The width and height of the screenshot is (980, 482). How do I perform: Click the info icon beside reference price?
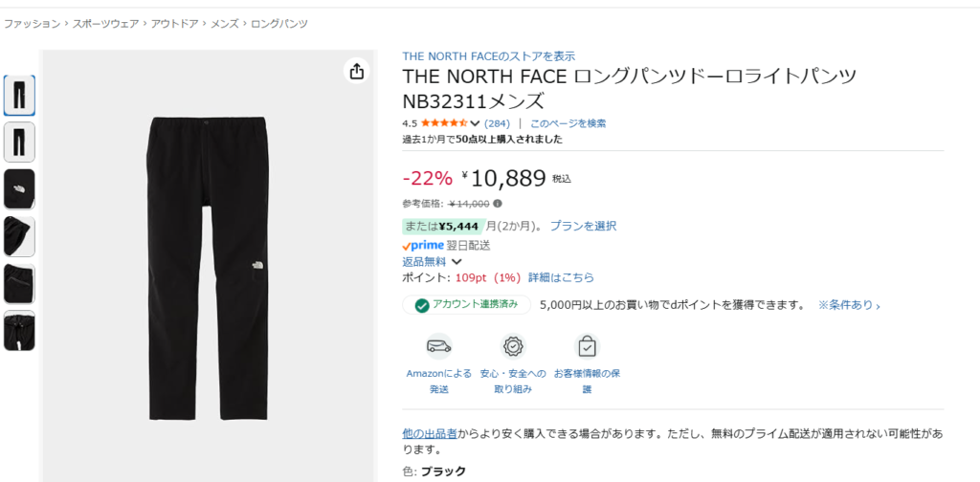pyautogui.click(x=498, y=204)
